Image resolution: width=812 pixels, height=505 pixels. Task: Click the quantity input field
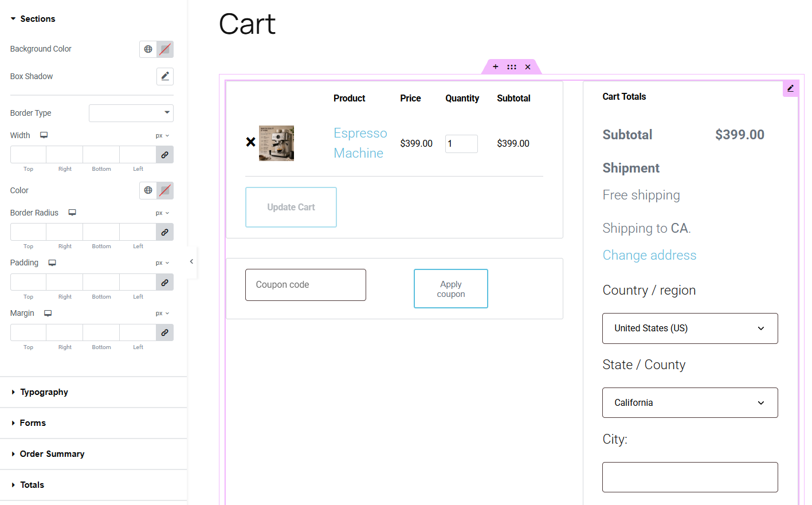pyautogui.click(x=461, y=144)
